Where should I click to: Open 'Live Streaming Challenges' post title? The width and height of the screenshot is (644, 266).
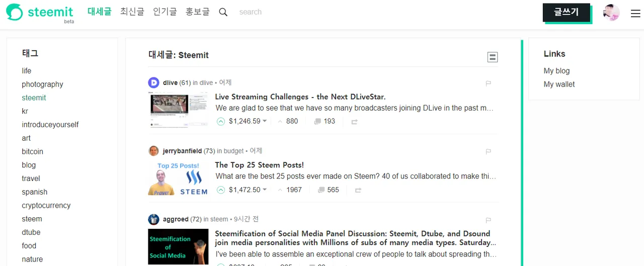[300, 97]
